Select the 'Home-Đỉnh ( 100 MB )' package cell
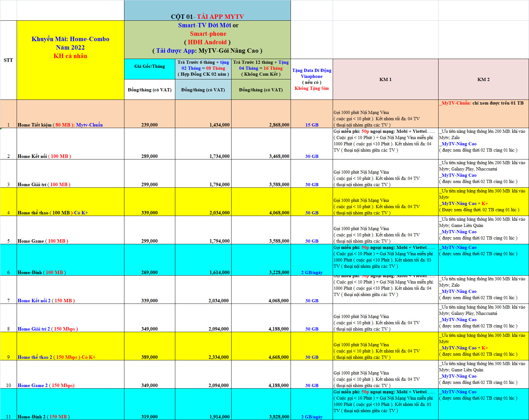This screenshot has width=529, height=420. 70,260
